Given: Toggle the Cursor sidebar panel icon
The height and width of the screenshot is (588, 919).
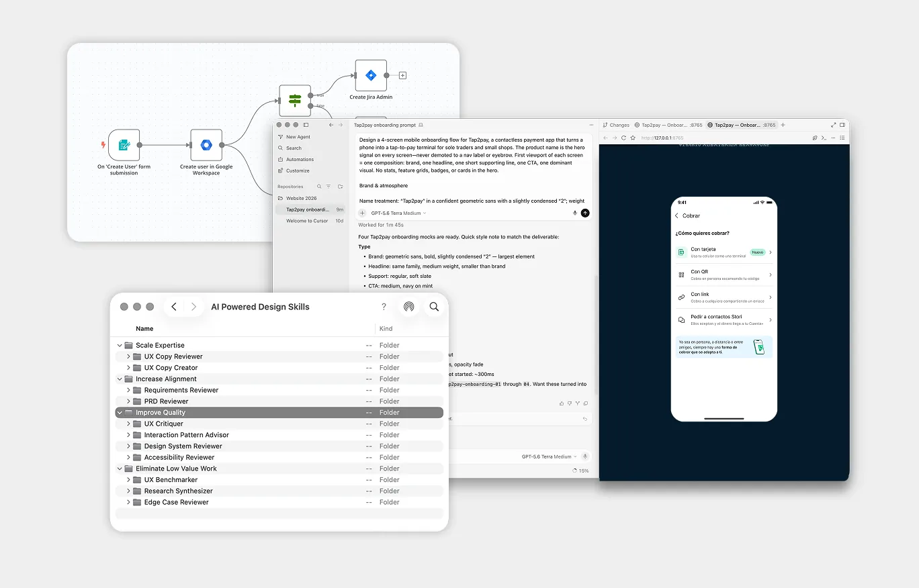Looking at the screenshot, I should tap(306, 125).
